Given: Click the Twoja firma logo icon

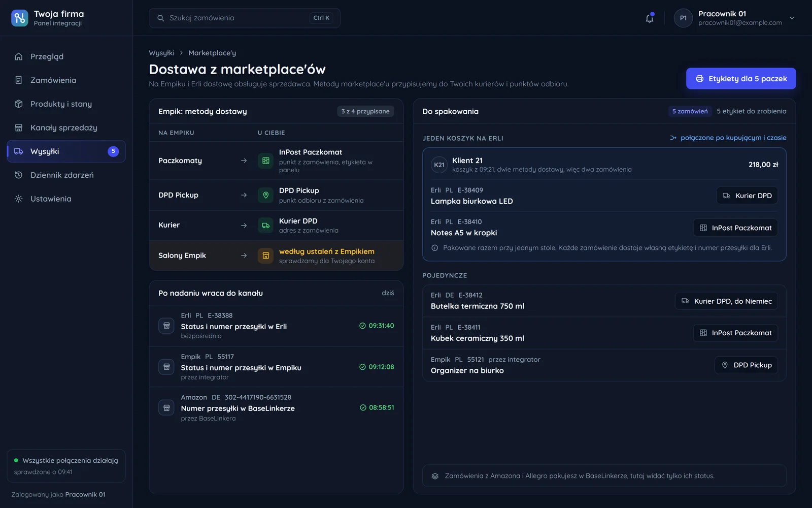Looking at the screenshot, I should 20,18.
